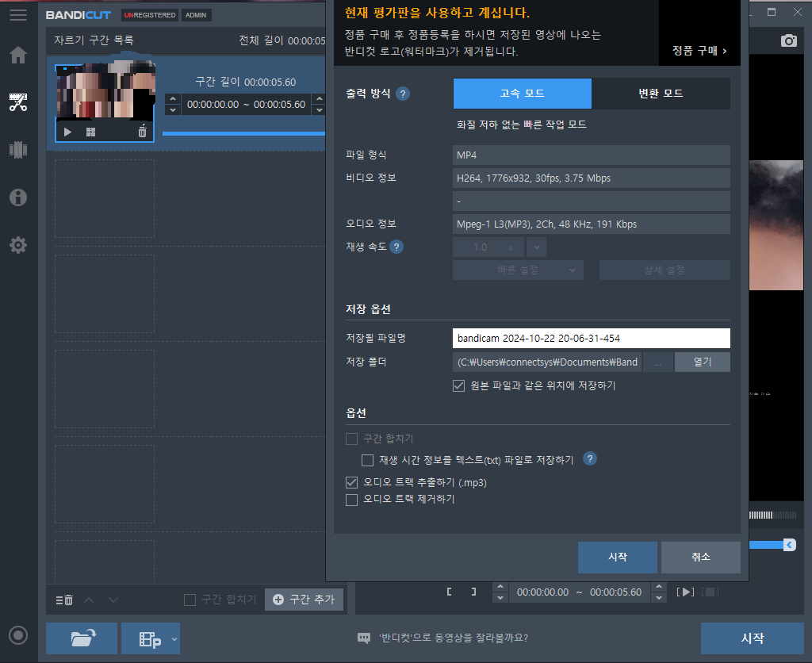Click inside the 저장될 파일명 filename field

tap(591, 338)
